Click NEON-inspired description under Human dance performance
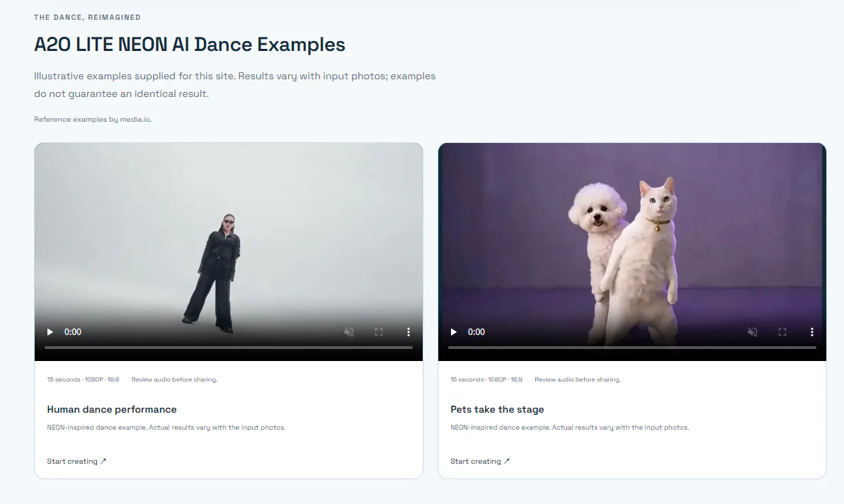This screenshot has height=504, width=844. (x=166, y=428)
